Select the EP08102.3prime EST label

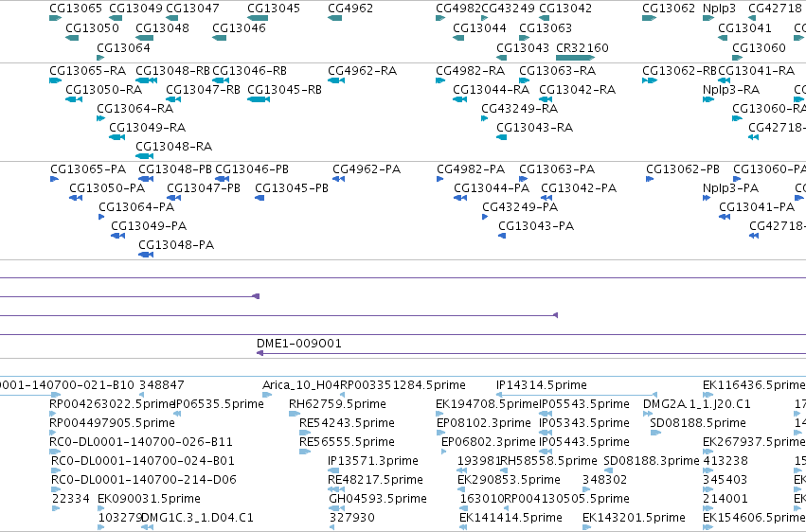coord(484,423)
